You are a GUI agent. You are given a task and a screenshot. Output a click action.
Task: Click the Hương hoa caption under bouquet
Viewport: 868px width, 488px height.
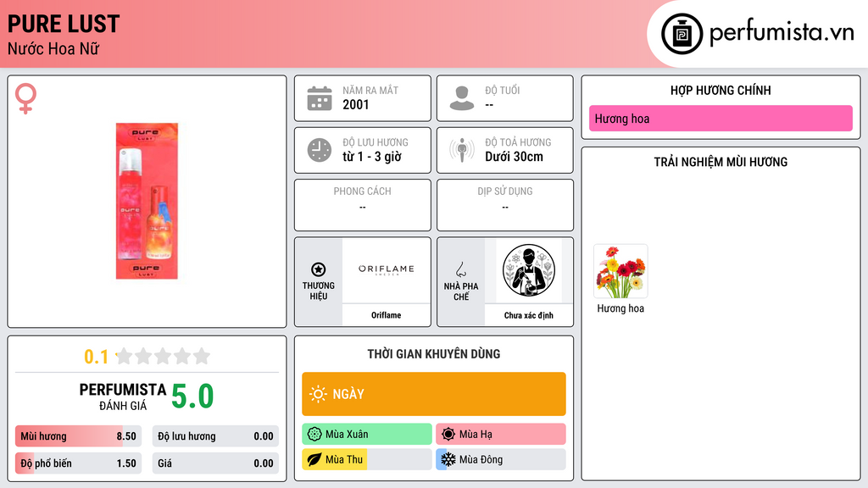tap(620, 308)
